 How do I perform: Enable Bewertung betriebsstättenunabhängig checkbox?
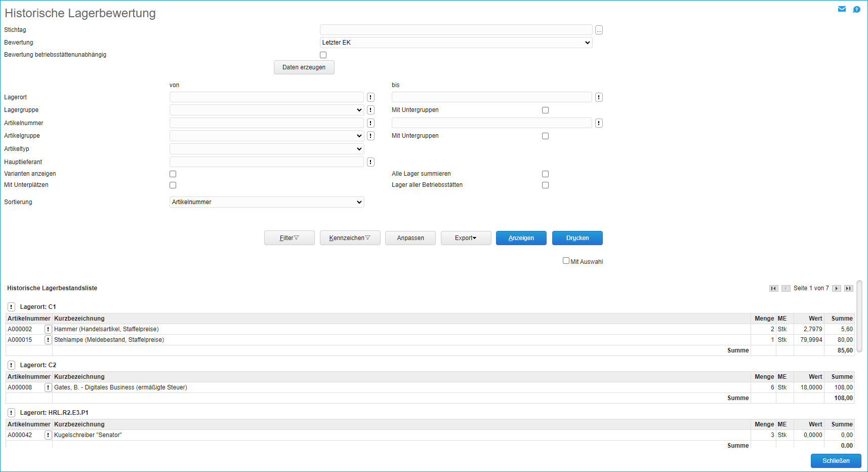(323, 55)
